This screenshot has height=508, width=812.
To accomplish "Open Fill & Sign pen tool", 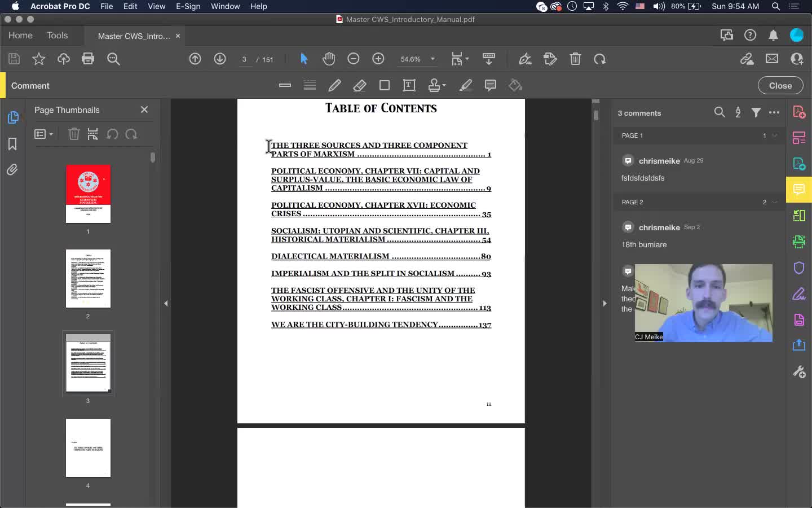I will point(799,294).
